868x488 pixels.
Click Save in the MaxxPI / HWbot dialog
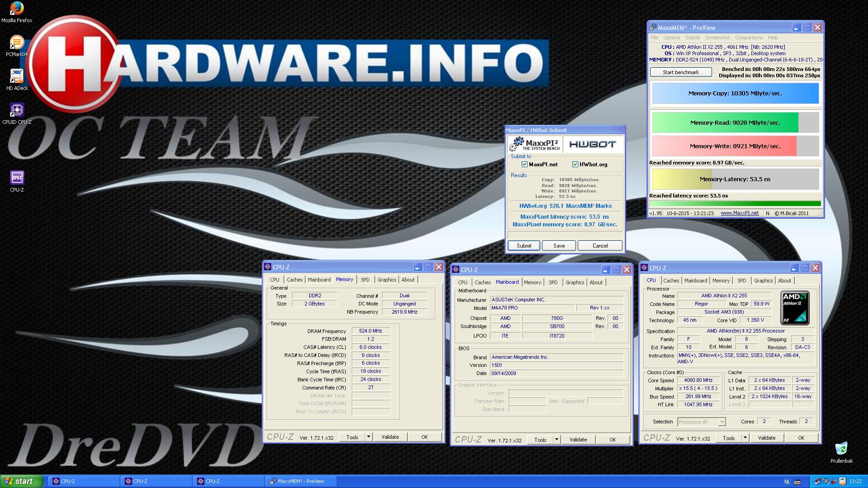(559, 246)
